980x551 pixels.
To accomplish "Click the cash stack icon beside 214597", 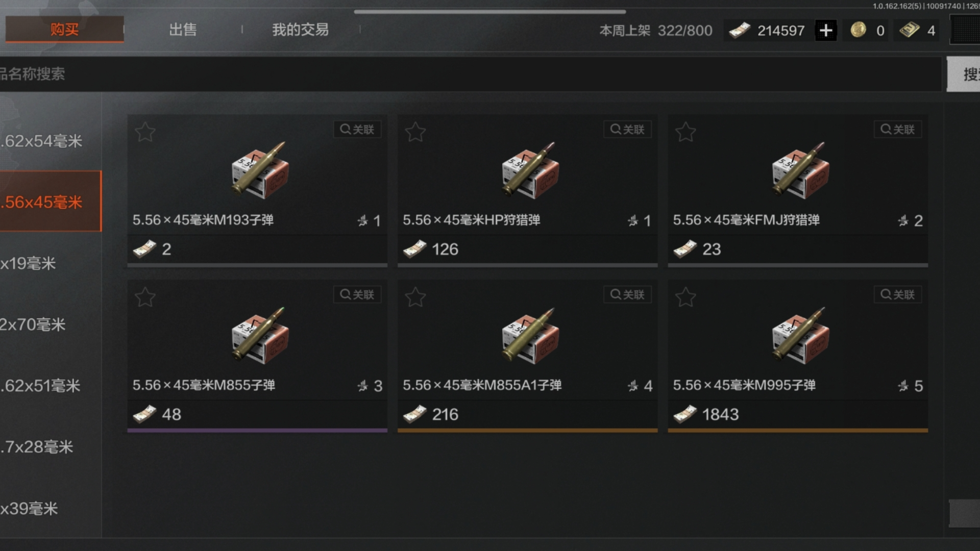I will (x=739, y=30).
